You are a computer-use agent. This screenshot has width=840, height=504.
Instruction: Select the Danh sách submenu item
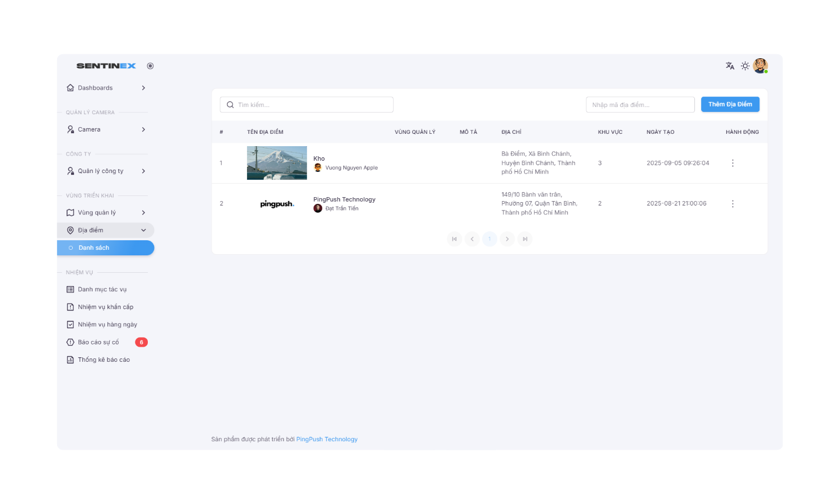(105, 248)
